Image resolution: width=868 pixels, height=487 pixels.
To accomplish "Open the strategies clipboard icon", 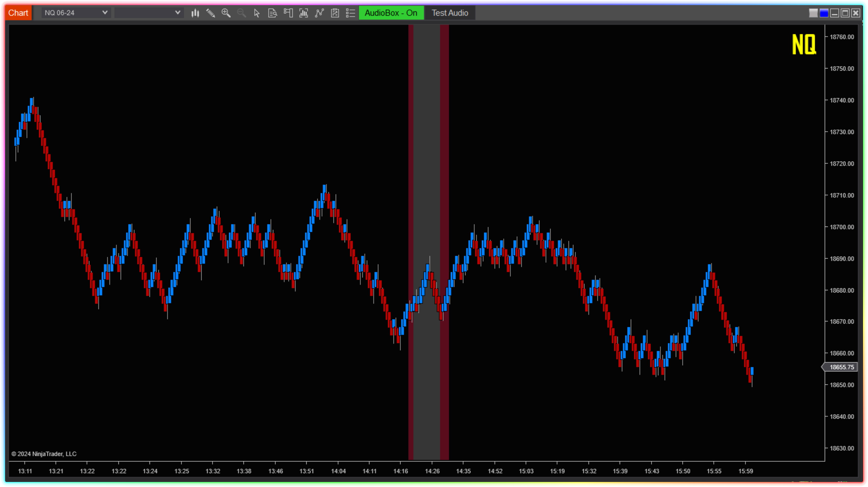I will [x=335, y=13].
